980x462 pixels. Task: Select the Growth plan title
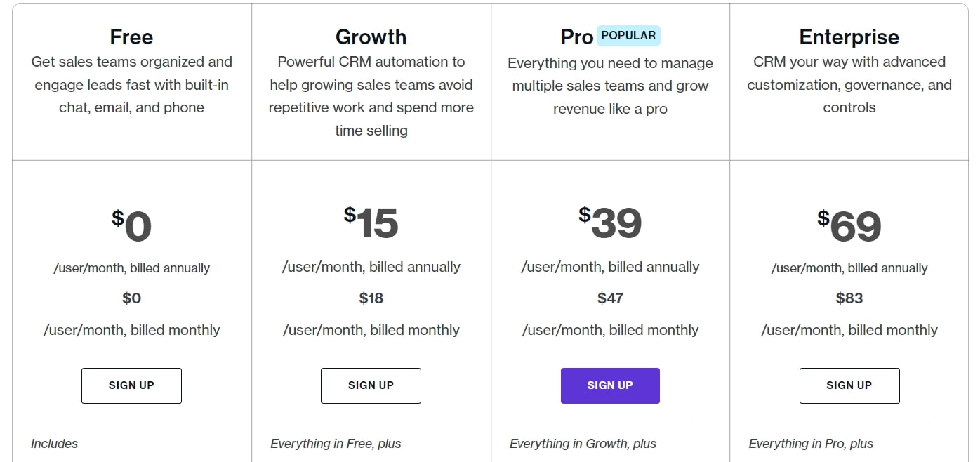tap(371, 37)
